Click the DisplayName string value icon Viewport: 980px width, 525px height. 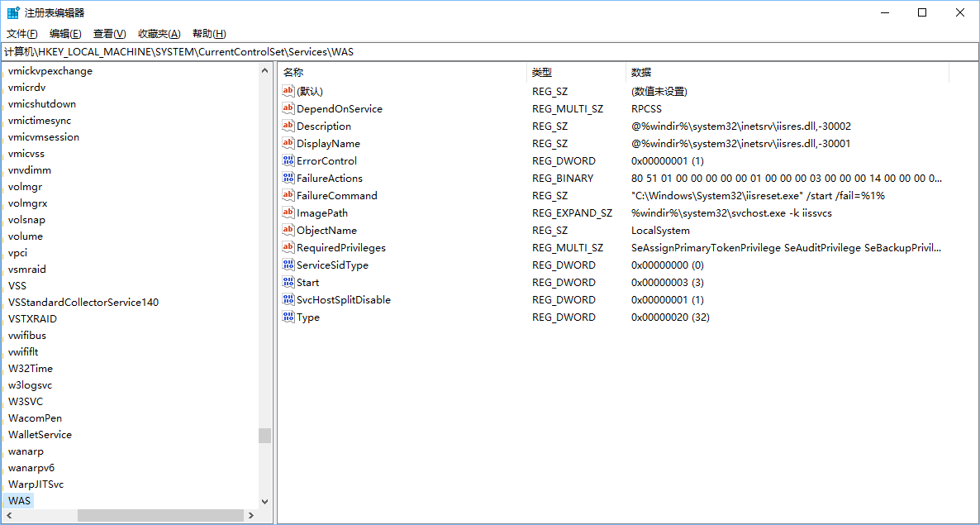[x=288, y=144]
